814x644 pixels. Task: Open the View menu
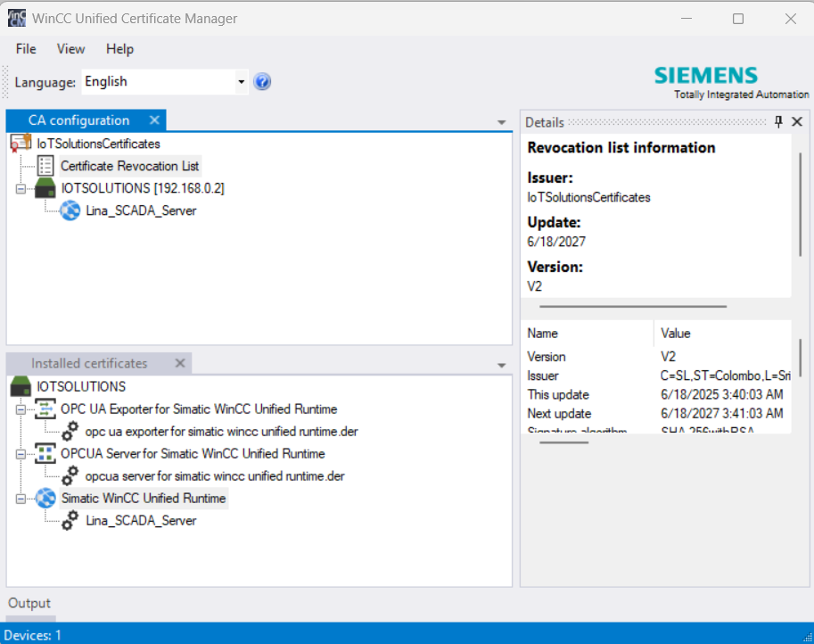tap(70, 49)
